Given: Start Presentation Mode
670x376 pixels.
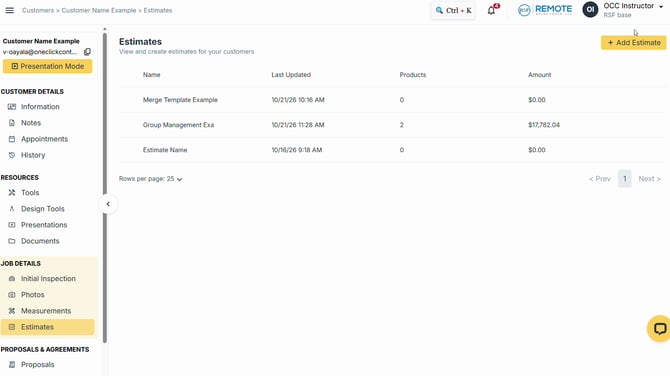Looking at the screenshot, I should click(x=47, y=66).
